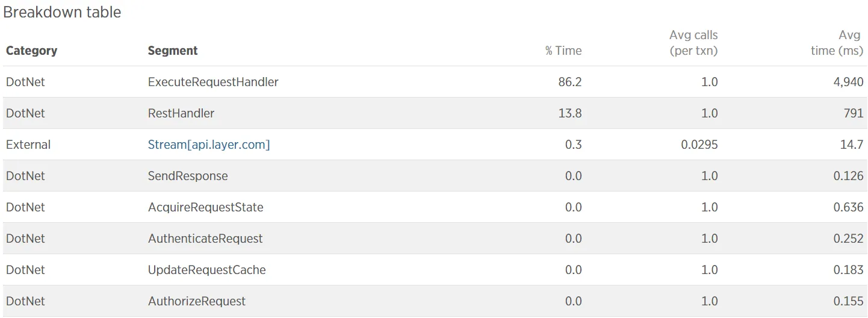Image resolution: width=868 pixels, height=318 pixels.
Task: Click the Avg calls (per txn) header
Action: click(693, 43)
